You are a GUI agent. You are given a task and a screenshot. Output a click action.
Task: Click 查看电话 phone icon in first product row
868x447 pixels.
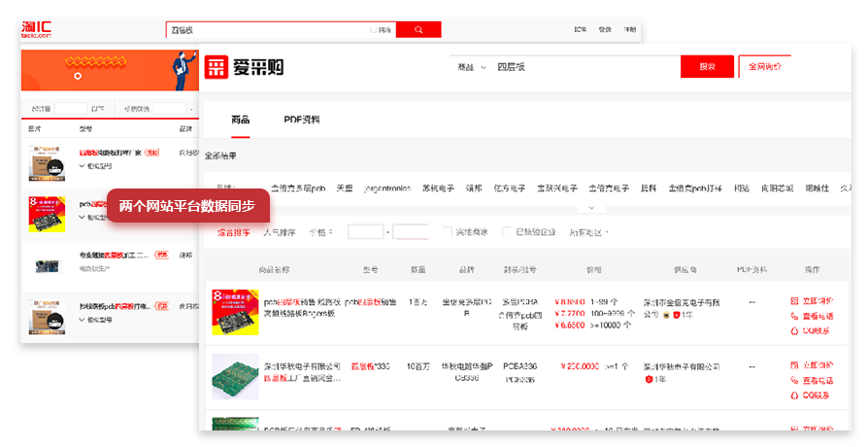pyautogui.click(x=795, y=316)
